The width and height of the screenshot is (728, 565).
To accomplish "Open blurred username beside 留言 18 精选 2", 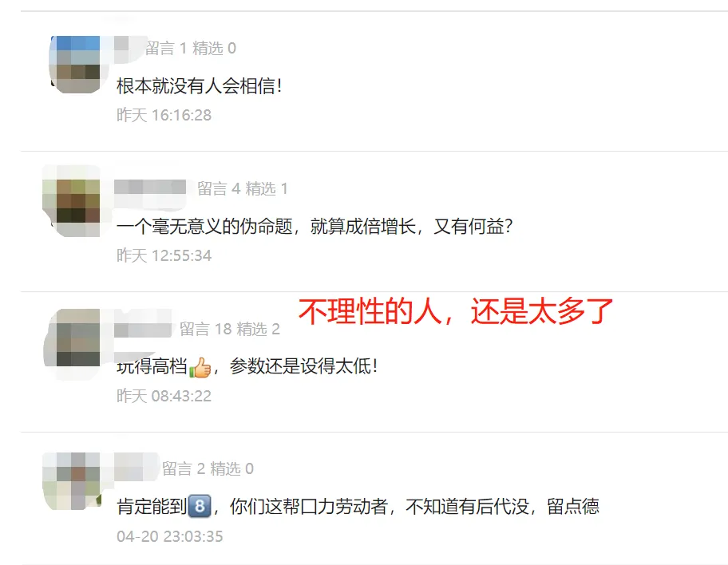I will point(143,330).
